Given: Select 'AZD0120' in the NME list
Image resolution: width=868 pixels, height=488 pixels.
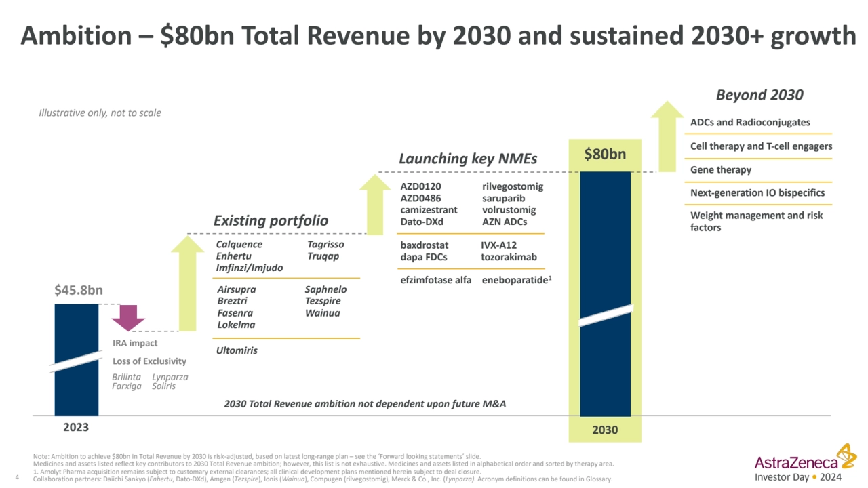Looking at the screenshot, I should (421, 186).
